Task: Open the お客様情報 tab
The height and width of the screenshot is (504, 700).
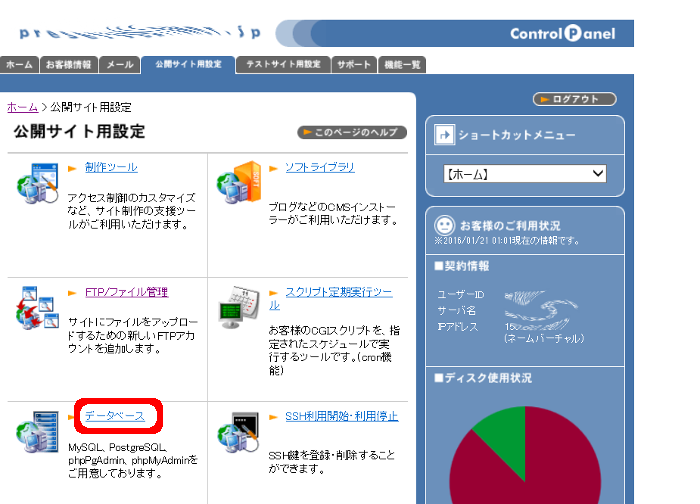Action: coord(69,65)
